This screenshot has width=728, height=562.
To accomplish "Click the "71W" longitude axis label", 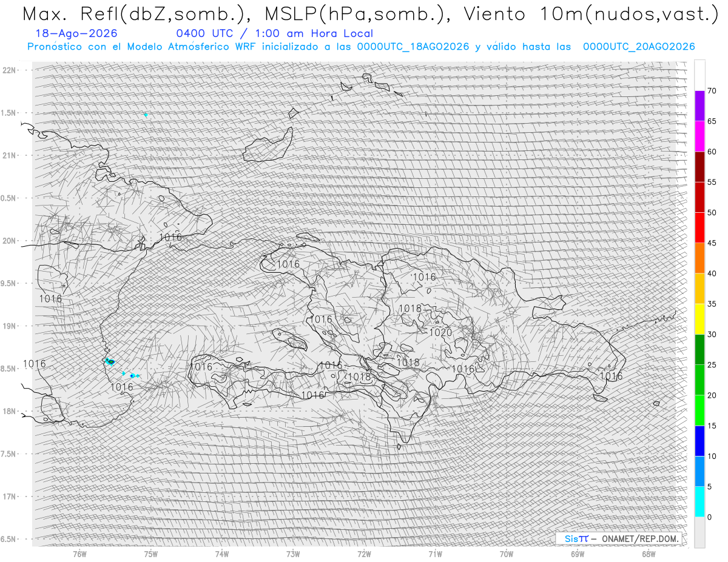I will (x=435, y=554).
